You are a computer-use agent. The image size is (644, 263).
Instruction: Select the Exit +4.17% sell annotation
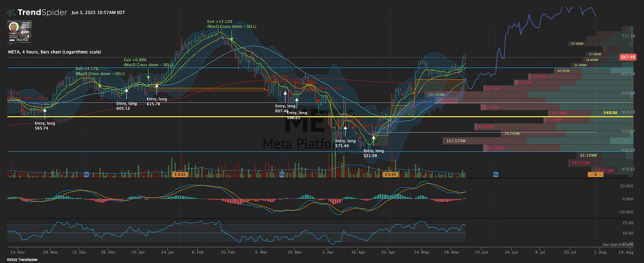[x=100, y=71]
